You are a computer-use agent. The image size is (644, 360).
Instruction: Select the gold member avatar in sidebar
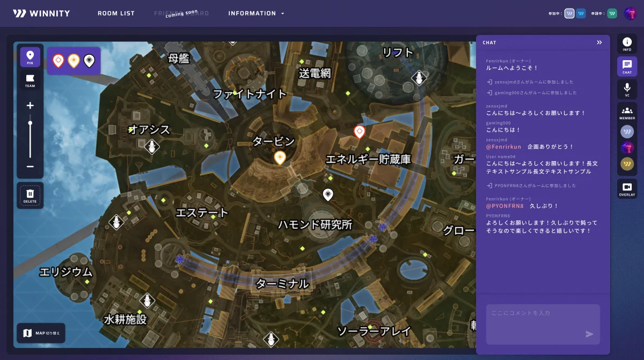click(x=627, y=164)
